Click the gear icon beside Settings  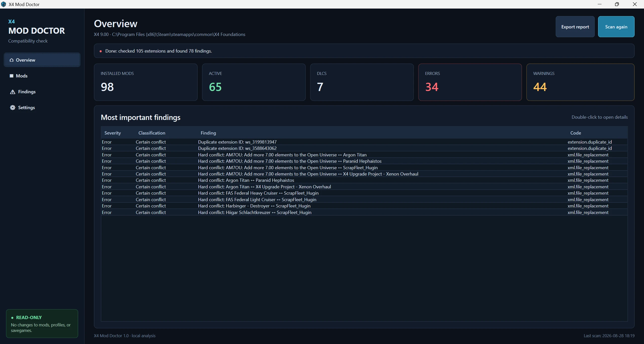(13, 108)
